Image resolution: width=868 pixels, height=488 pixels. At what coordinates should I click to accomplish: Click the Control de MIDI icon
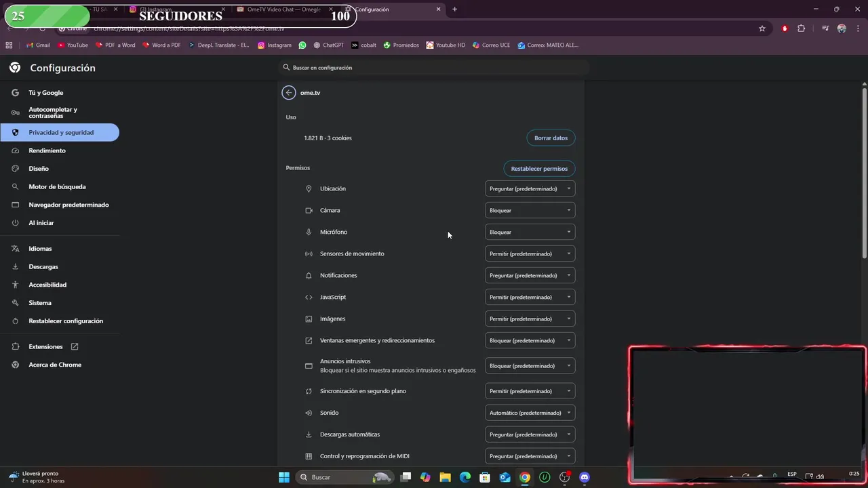(309, 456)
